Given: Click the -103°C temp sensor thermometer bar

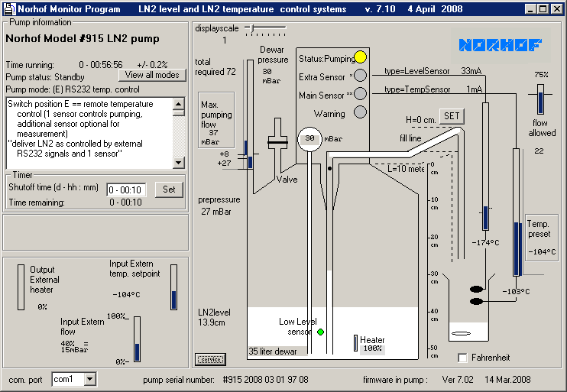Looking at the screenshot, I should click(517, 212).
